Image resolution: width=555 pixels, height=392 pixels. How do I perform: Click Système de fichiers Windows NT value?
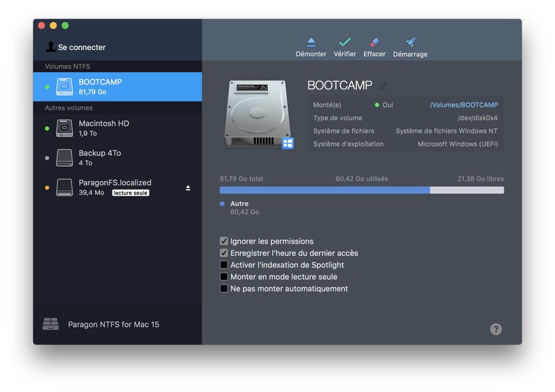447,131
